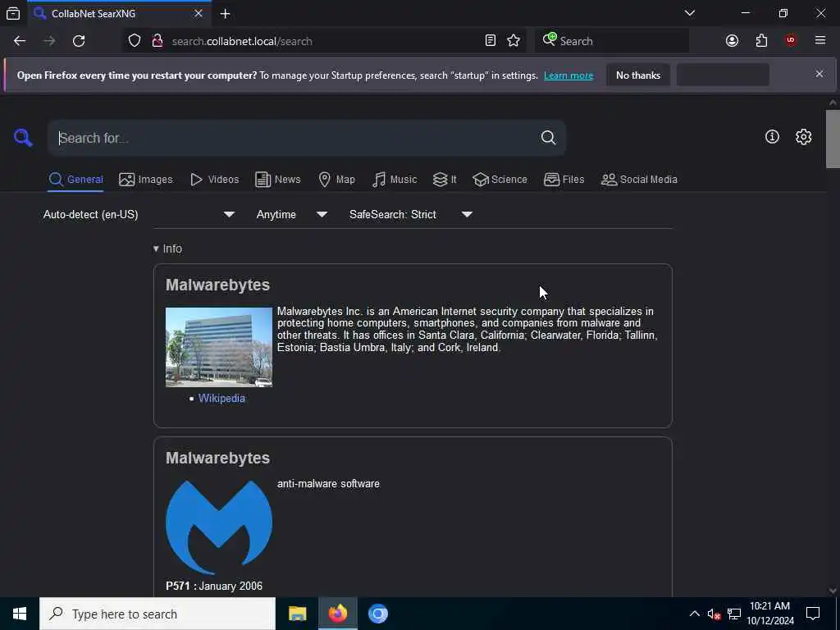Image resolution: width=840 pixels, height=630 pixels.
Task: Click the blue Malwarebytes logo image
Action: point(218,527)
